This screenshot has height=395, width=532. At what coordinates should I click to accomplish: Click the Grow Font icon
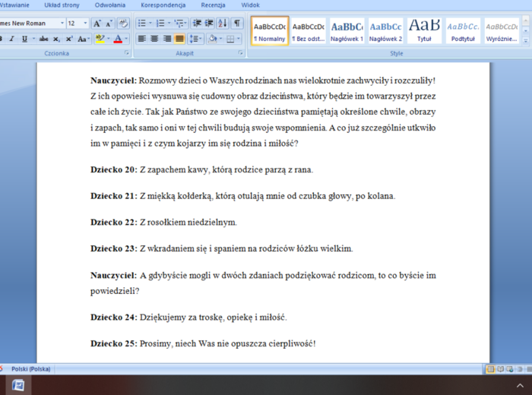click(97, 24)
